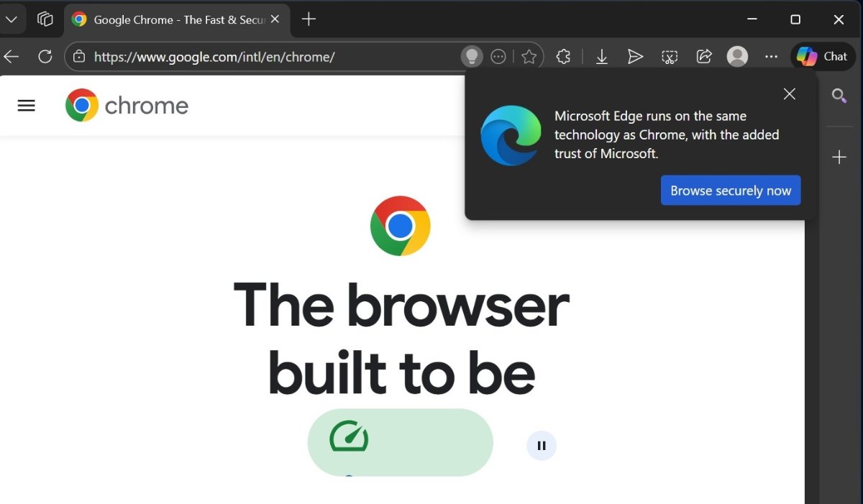This screenshot has width=863, height=504.
Task: Click the sidebar search magnifier icon
Action: point(839,96)
